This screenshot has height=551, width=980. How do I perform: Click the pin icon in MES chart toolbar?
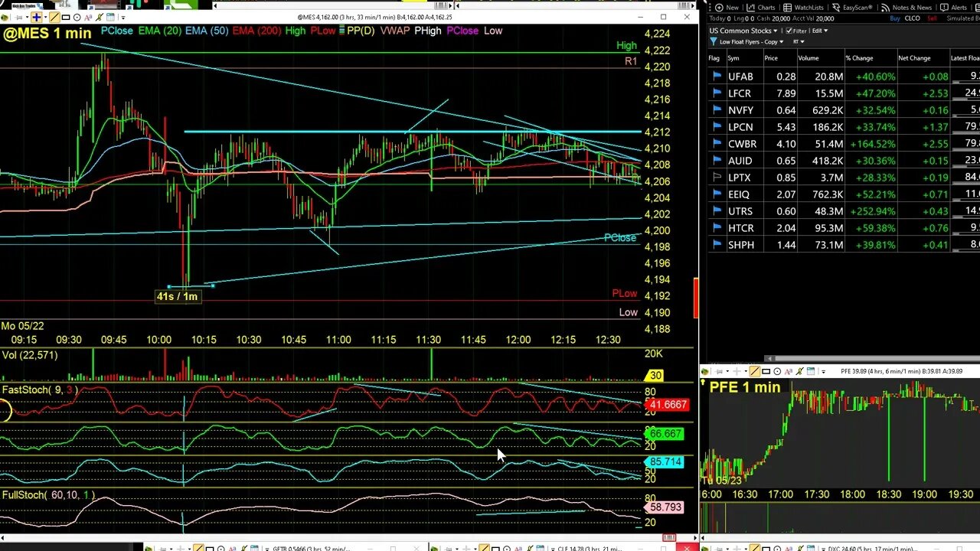[x=18, y=17]
